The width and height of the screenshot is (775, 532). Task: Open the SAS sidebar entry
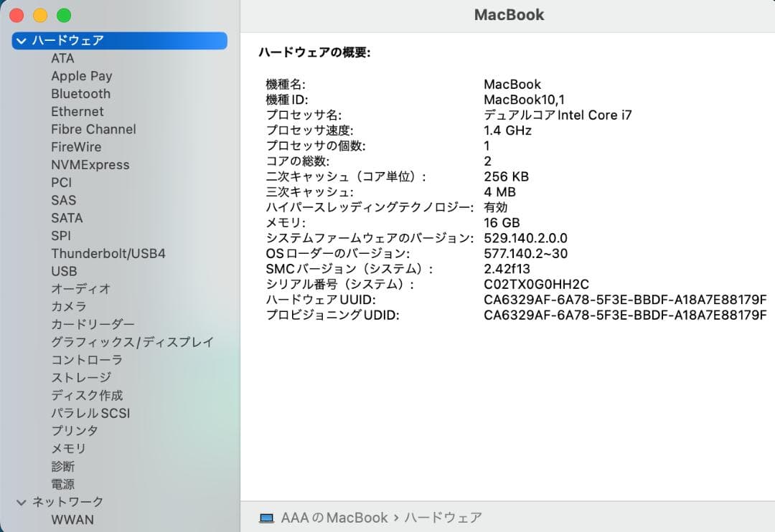click(x=64, y=201)
